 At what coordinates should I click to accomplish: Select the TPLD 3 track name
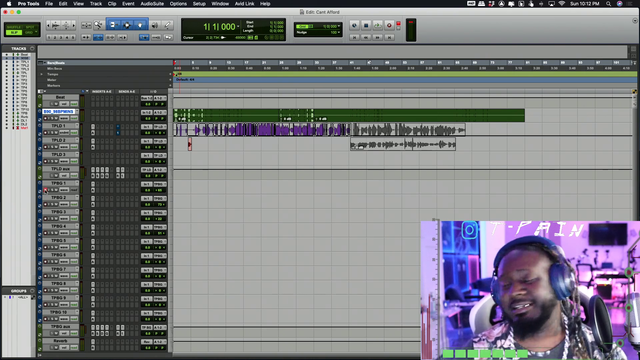pyautogui.click(x=58, y=155)
